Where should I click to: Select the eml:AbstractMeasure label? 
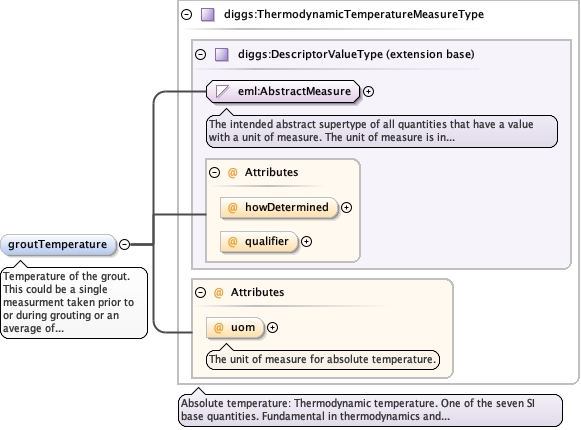294,91
